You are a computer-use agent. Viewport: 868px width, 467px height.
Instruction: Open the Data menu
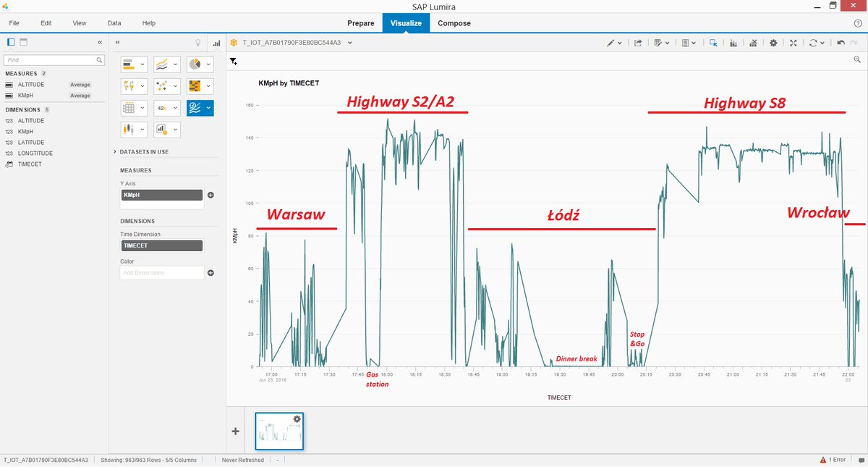[114, 23]
